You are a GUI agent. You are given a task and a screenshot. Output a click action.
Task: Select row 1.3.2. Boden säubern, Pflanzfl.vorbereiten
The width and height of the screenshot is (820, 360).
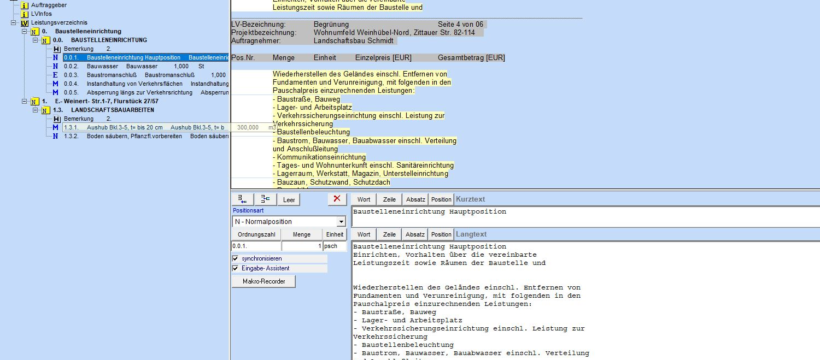(x=146, y=136)
